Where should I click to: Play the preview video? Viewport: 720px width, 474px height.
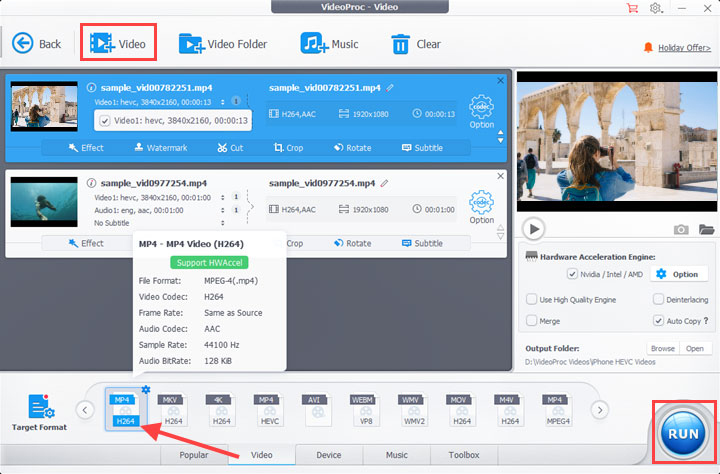point(533,229)
